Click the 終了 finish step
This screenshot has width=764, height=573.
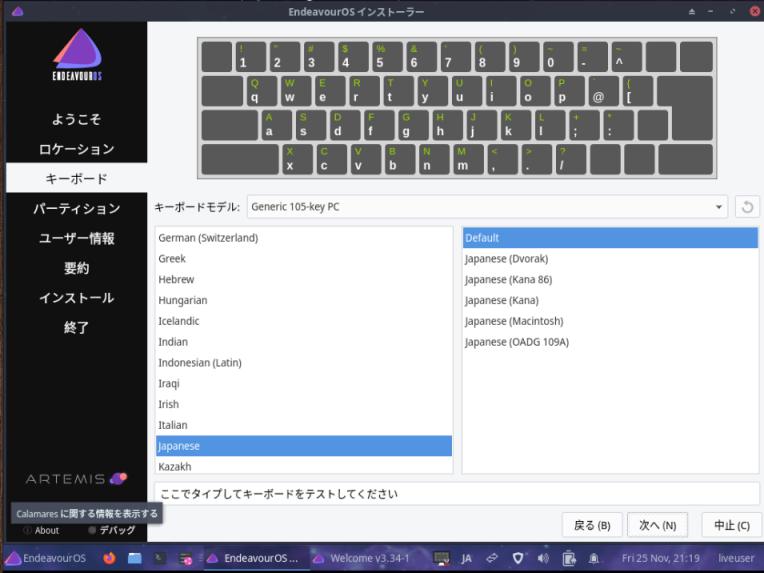coord(76,327)
